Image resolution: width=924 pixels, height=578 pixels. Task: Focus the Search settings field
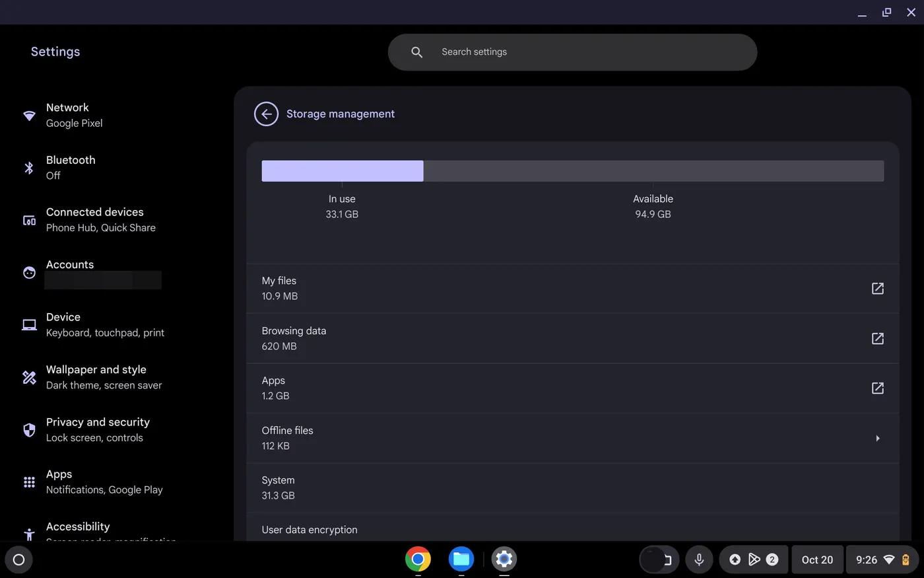(572, 52)
